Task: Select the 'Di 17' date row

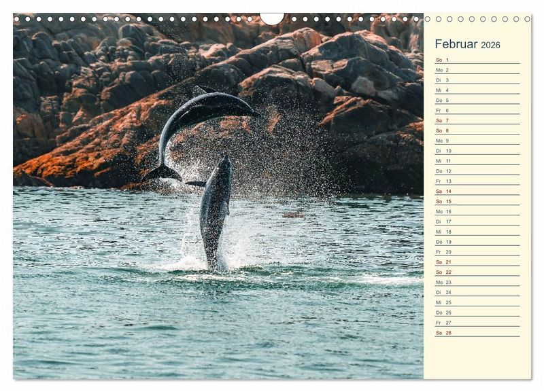Action: (x=477, y=221)
